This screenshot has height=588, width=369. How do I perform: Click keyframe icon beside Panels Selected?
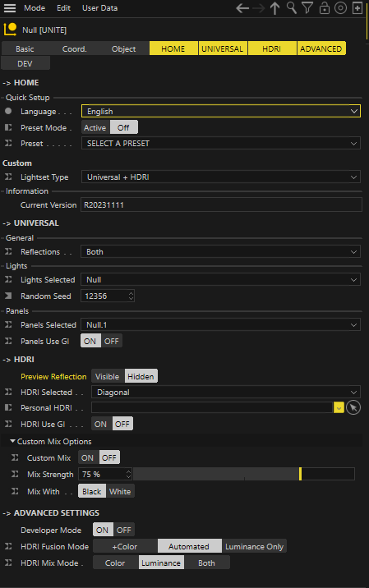8,324
